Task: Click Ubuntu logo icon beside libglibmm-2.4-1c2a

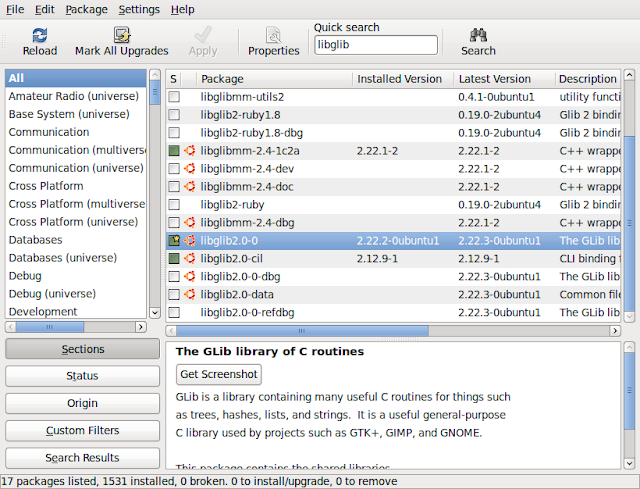Action: [189, 151]
